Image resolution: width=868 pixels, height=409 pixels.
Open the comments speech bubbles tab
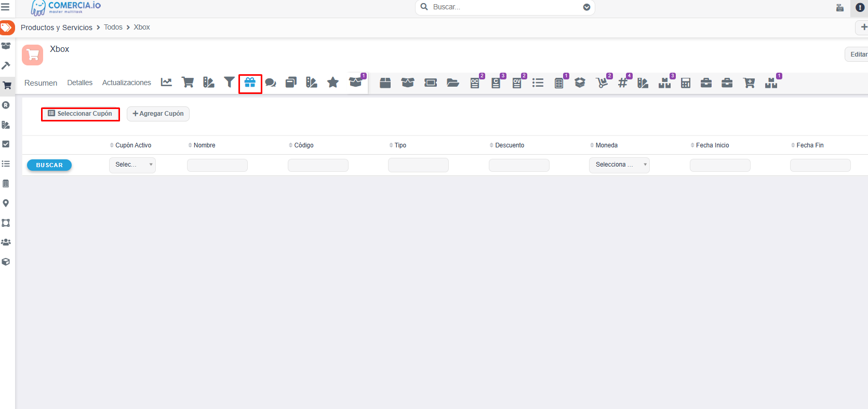[271, 83]
